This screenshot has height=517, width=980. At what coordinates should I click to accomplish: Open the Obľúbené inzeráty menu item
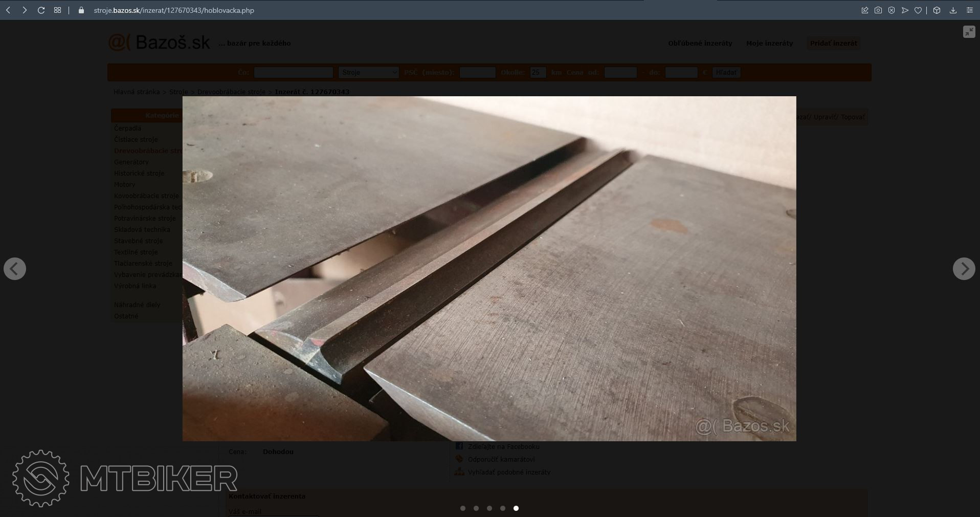click(700, 44)
